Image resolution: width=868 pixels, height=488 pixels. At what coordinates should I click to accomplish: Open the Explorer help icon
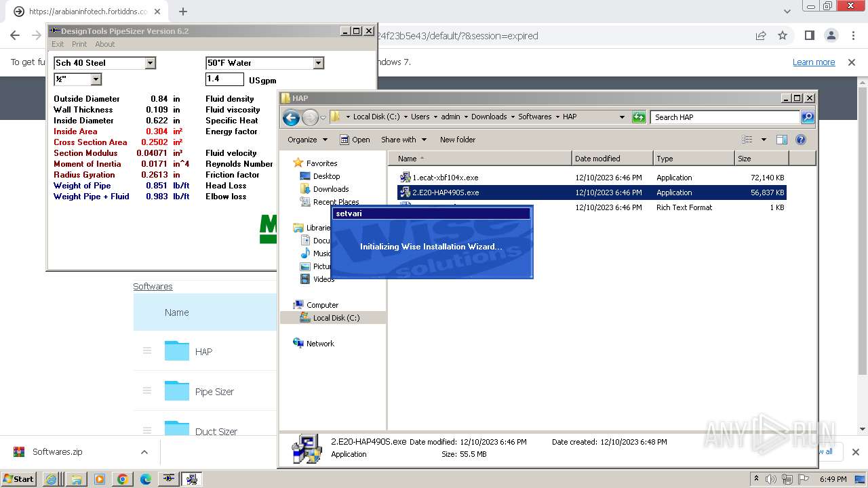[801, 140]
